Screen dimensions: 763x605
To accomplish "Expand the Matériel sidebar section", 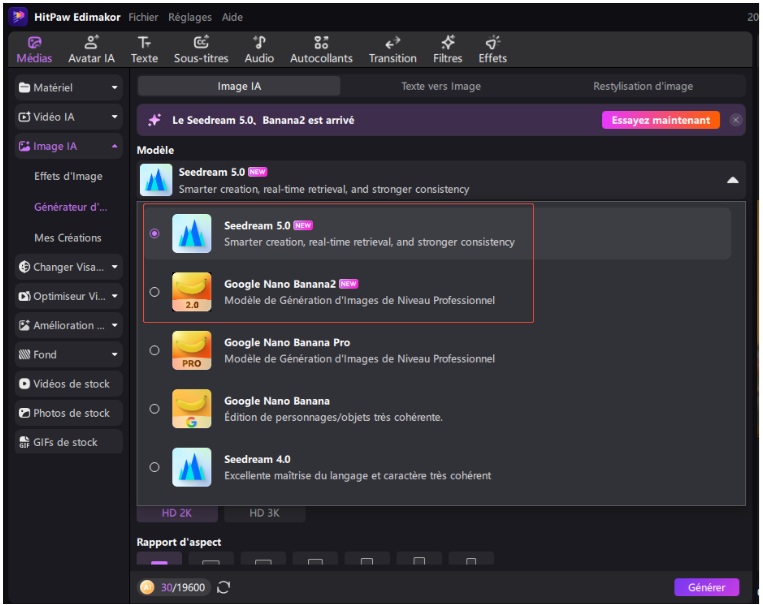I will point(69,88).
